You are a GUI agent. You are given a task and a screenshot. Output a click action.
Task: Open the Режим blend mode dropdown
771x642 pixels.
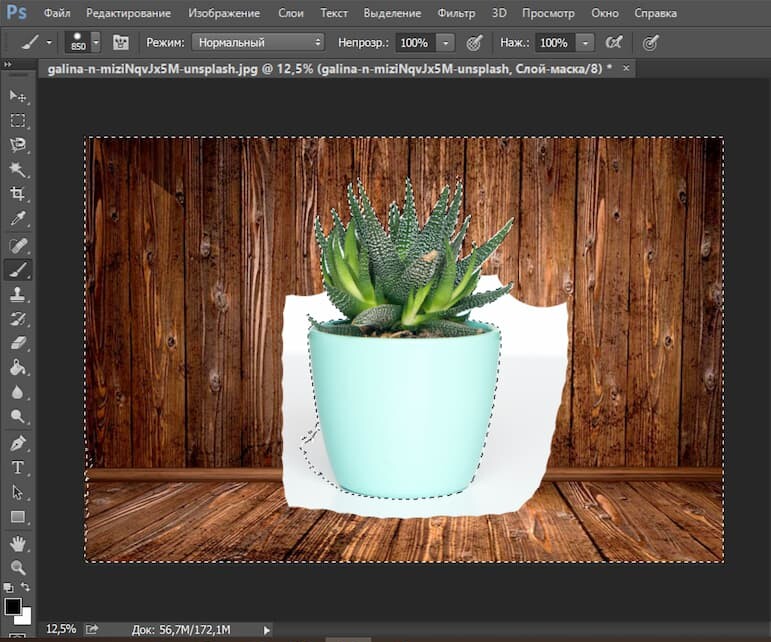coord(259,43)
